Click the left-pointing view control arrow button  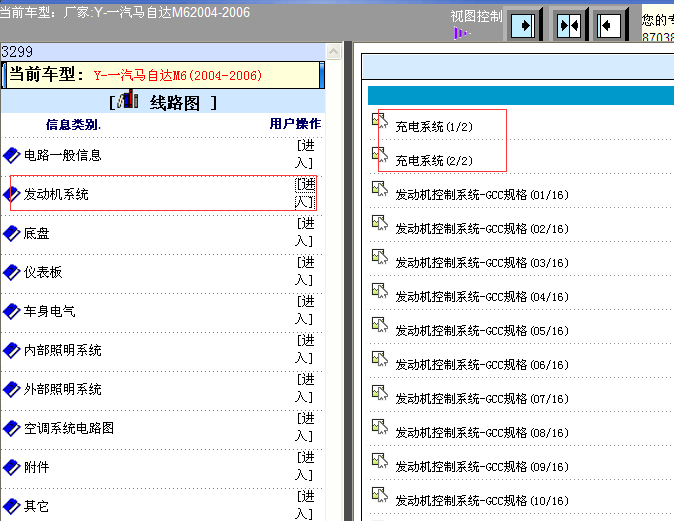click(x=608, y=25)
